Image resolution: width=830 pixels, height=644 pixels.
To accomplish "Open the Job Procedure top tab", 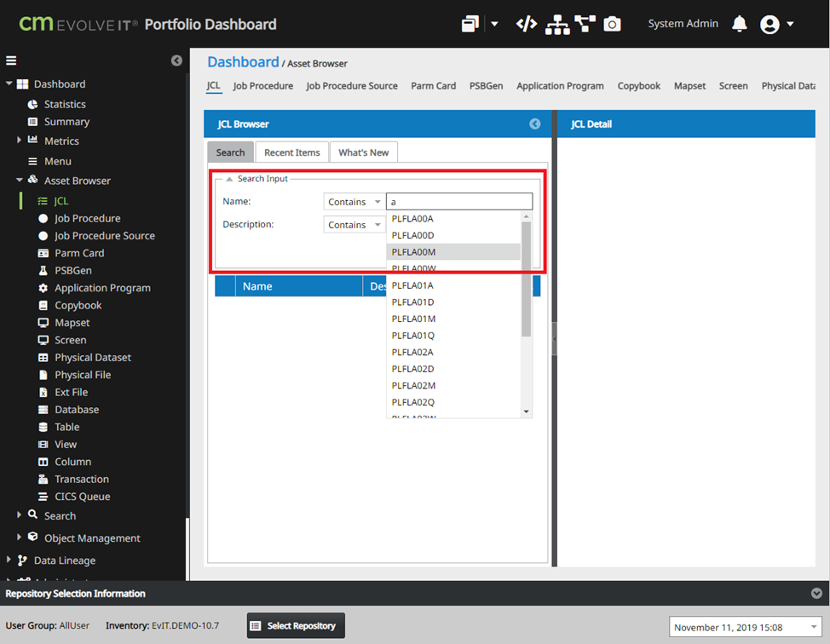I will (x=263, y=86).
